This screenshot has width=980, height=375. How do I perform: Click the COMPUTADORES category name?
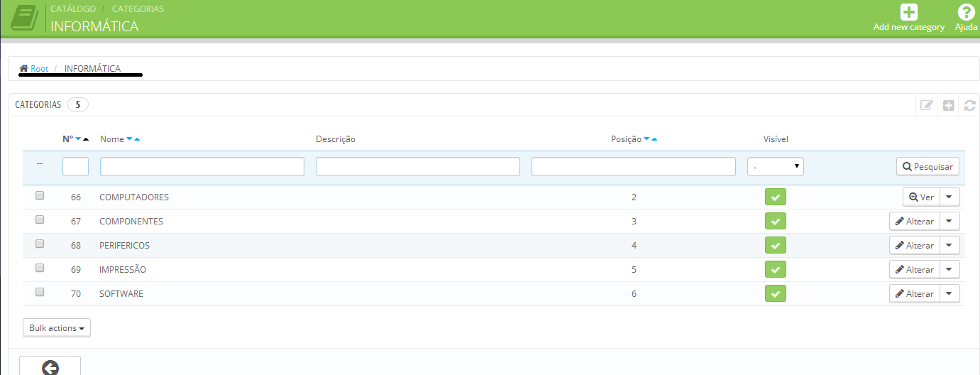[134, 197]
